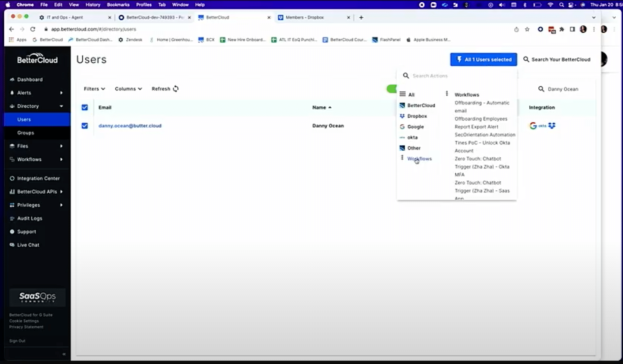Click the BetterCloud APIs icon
This screenshot has height=364, width=623.
(x=12, y=192)
